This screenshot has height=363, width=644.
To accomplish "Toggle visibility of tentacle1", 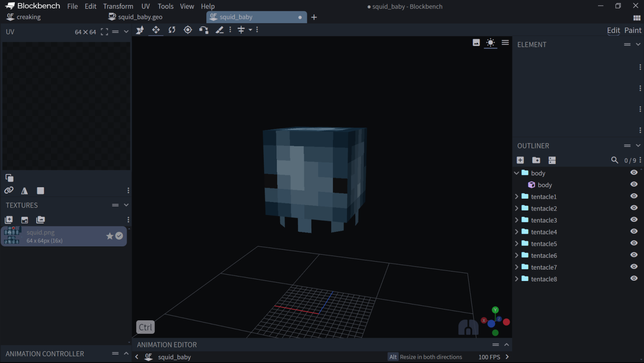I will (634, 196).
